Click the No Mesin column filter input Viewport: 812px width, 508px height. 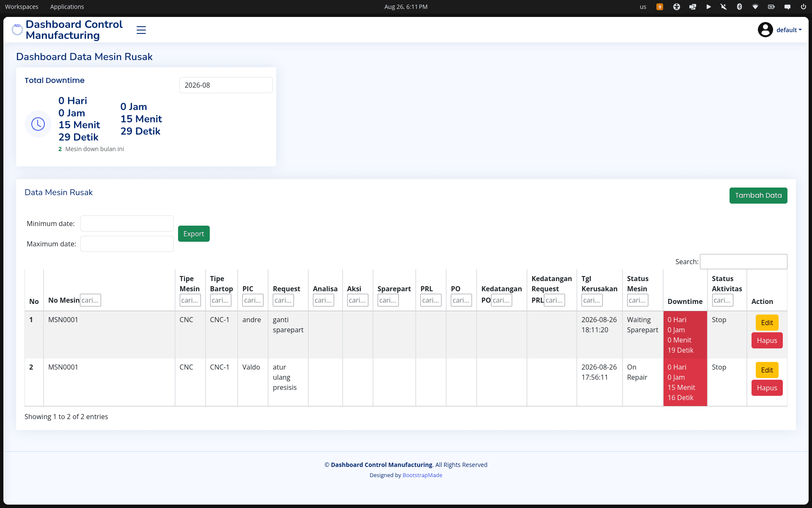[x=91, y=300]
